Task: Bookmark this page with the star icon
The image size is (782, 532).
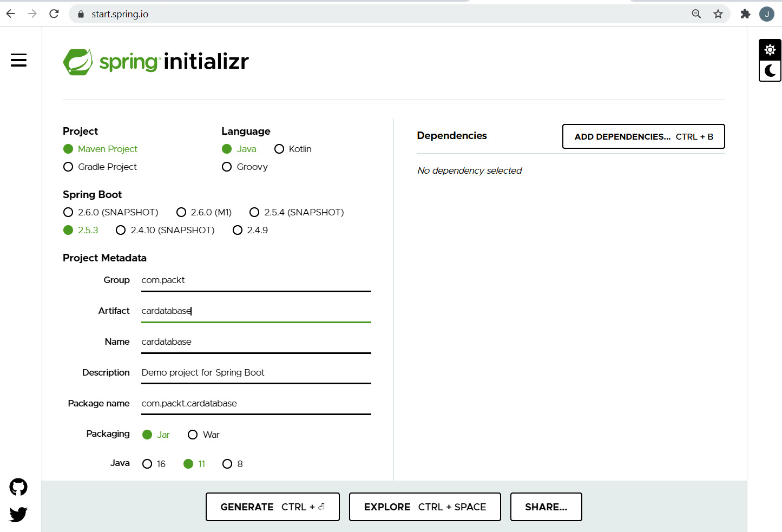Action: 718,14
